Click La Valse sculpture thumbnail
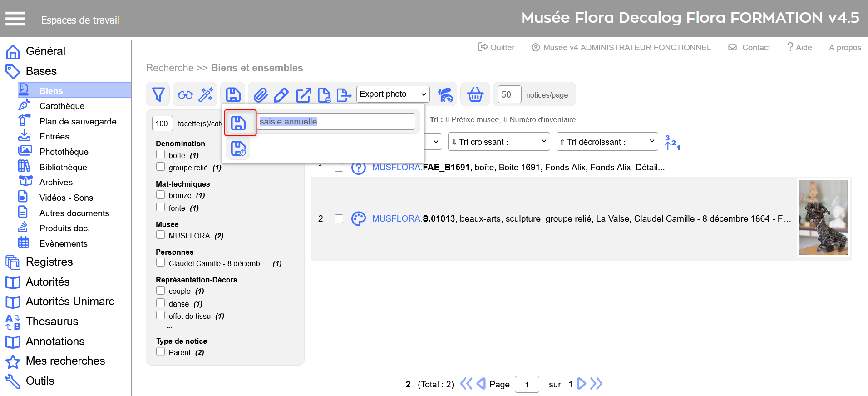The width and height of the screenshot is (868, 396). [823, 218]
